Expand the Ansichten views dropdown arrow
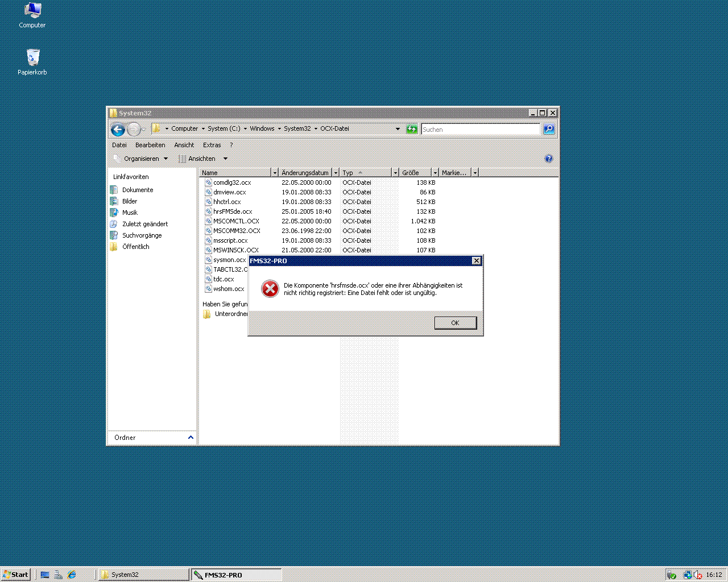The width and height of the screenshot is (728, 582). pyautogui.click(x=225, y=159)
